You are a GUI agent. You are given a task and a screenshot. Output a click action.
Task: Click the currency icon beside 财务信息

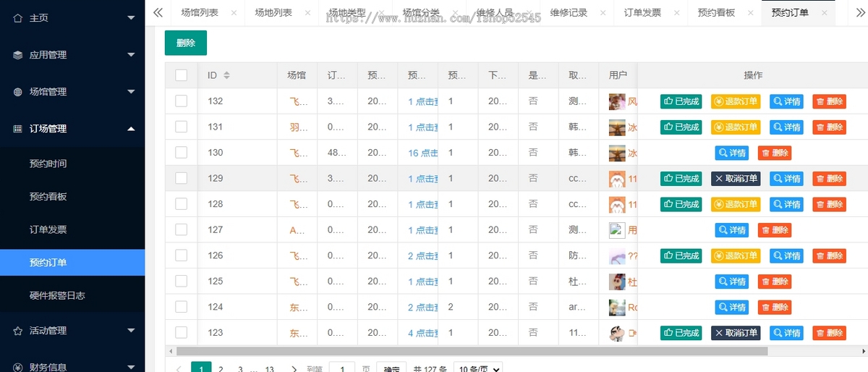17,367
